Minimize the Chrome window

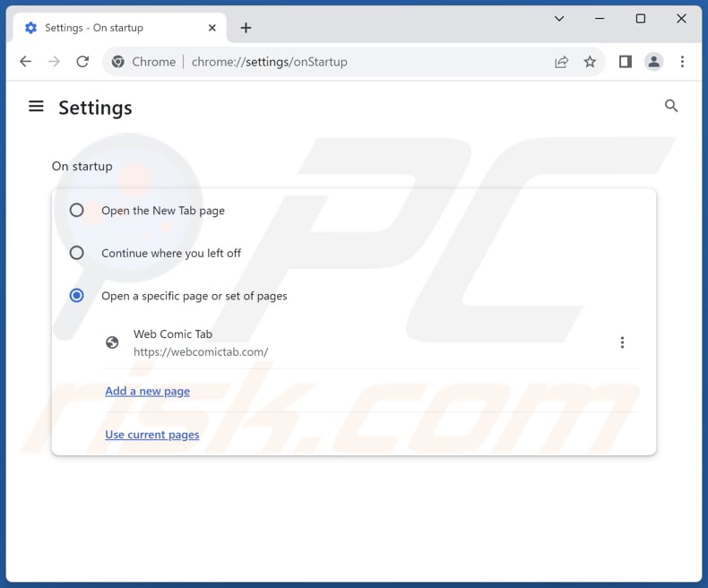[600, 19]
